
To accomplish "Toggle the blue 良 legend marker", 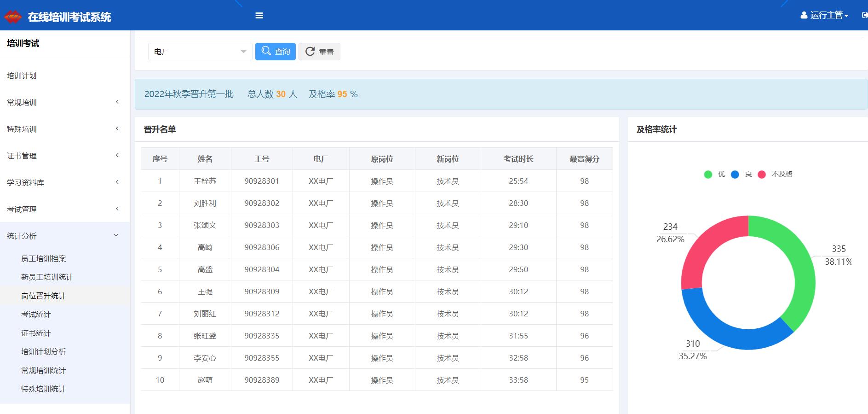I will [735, 174].
